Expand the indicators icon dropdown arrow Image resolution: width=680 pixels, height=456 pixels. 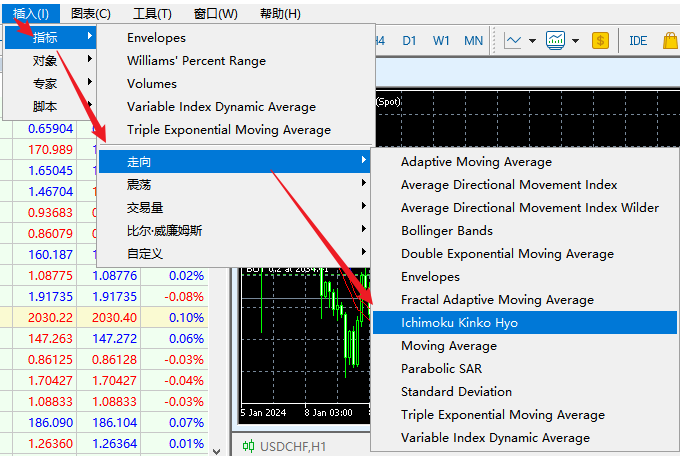(x=575, y=41)
